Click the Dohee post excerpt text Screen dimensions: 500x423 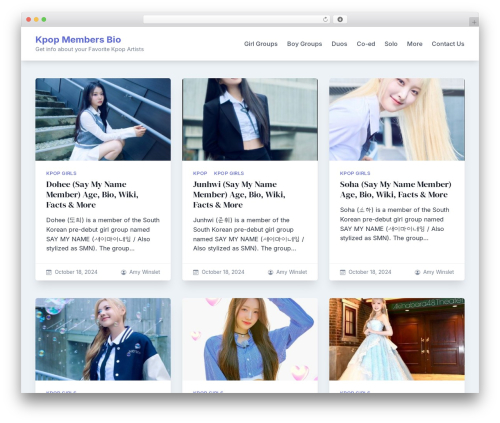coord(103,234)
